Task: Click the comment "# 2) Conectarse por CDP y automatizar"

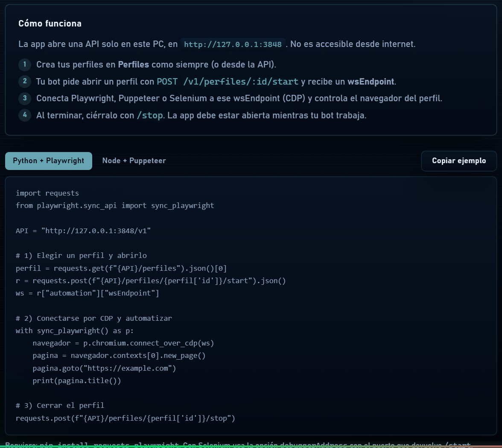Action: [94, 318]
